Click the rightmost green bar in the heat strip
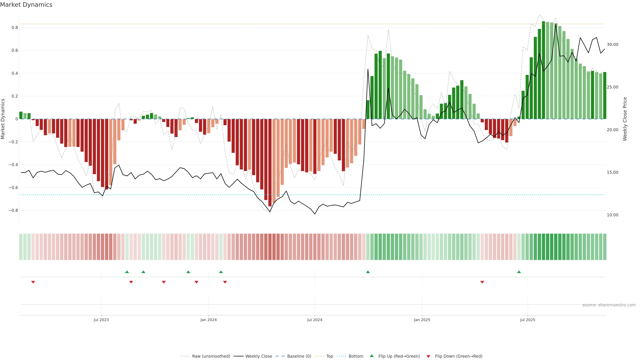 pos(604,247)
